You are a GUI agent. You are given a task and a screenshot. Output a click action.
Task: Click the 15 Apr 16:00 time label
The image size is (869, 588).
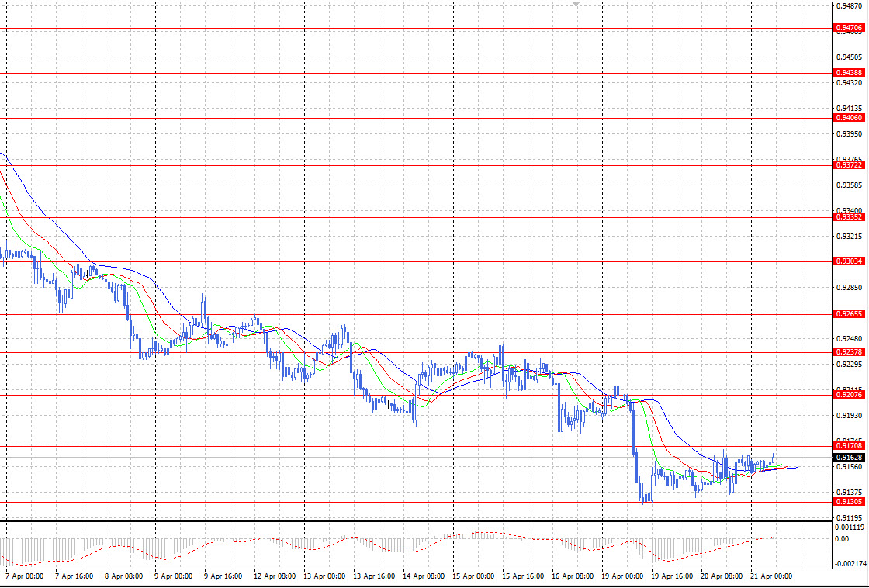coord(523,576)
